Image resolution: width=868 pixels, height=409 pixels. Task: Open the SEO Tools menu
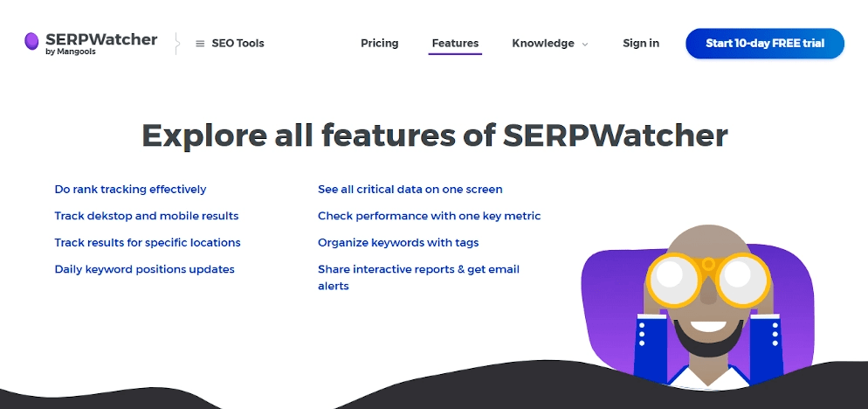coord(238,43)
